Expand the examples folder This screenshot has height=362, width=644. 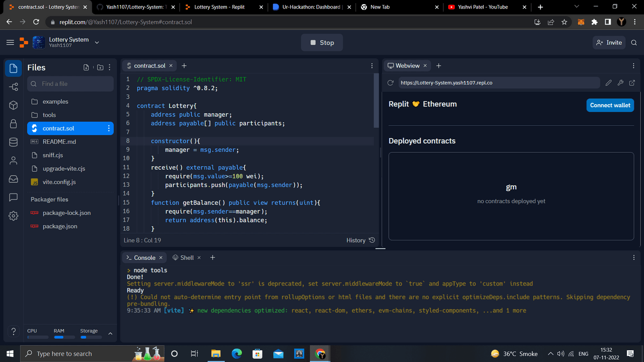[x=70, y=101]
